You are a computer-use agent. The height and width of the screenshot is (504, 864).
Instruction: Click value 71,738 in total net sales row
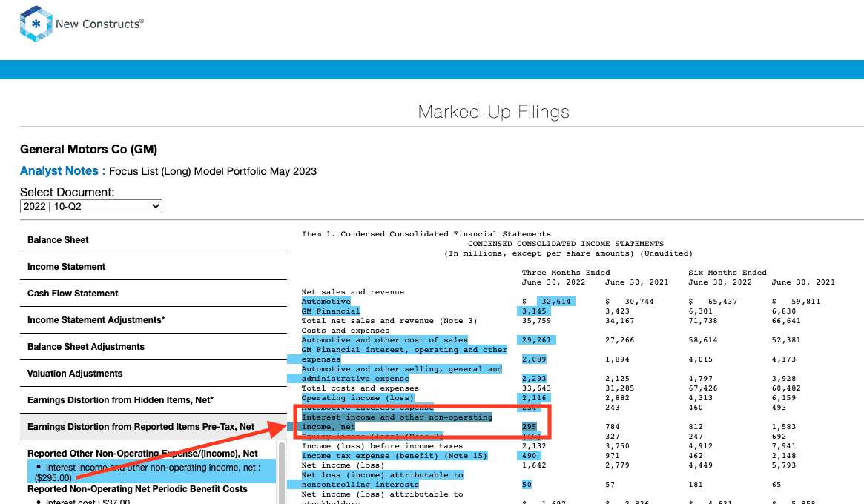[x=703, y=321]
